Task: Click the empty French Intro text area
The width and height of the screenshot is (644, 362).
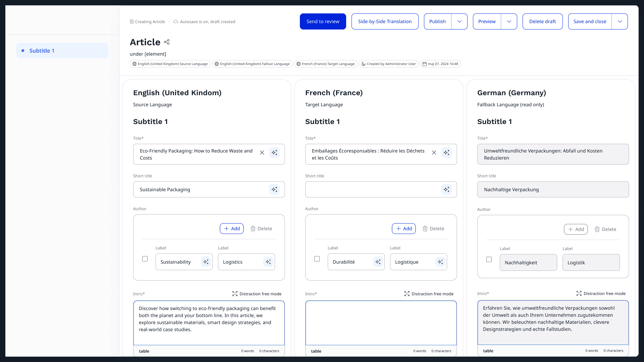Action: [381, 322]
